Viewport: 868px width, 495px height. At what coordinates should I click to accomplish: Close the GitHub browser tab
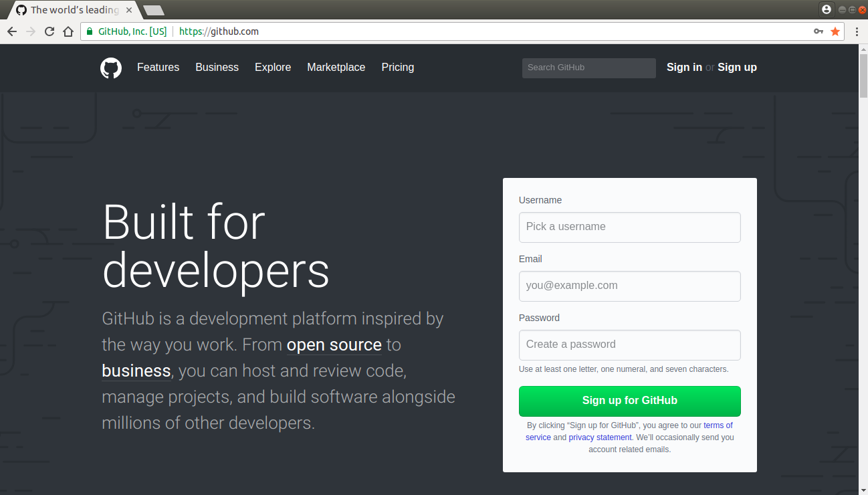(x=129, y=10)
